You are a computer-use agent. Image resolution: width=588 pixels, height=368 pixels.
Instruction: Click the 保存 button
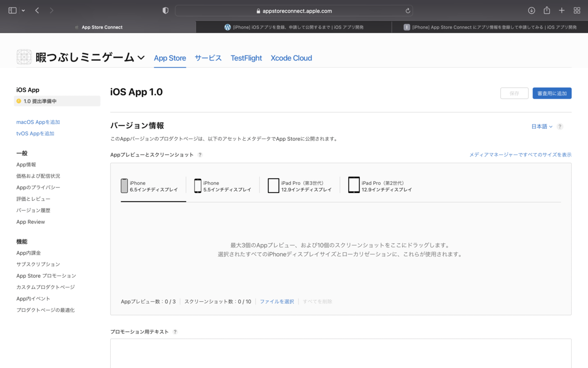point(514,93)
